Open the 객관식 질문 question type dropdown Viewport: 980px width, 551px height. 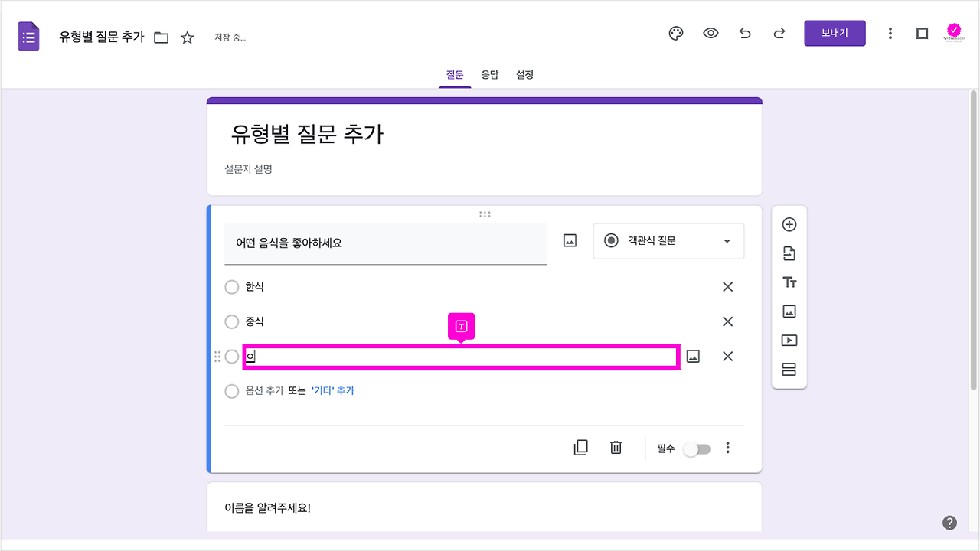click(668, 240)
